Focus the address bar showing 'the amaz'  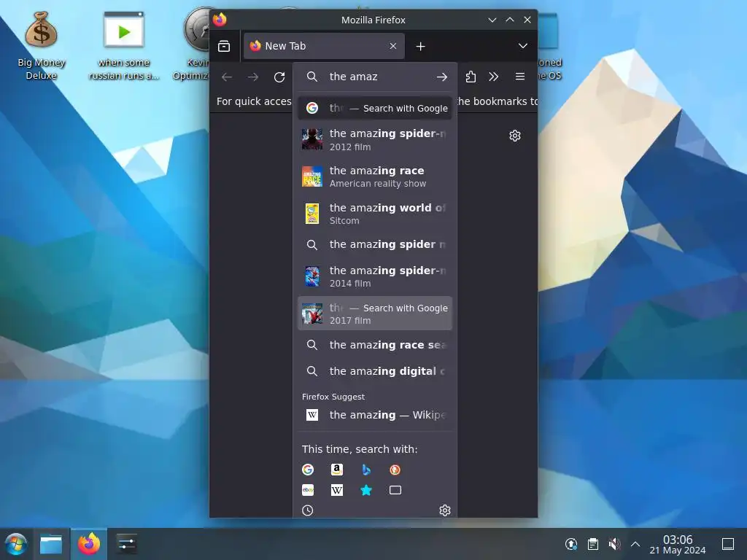(x=376, y=77)
